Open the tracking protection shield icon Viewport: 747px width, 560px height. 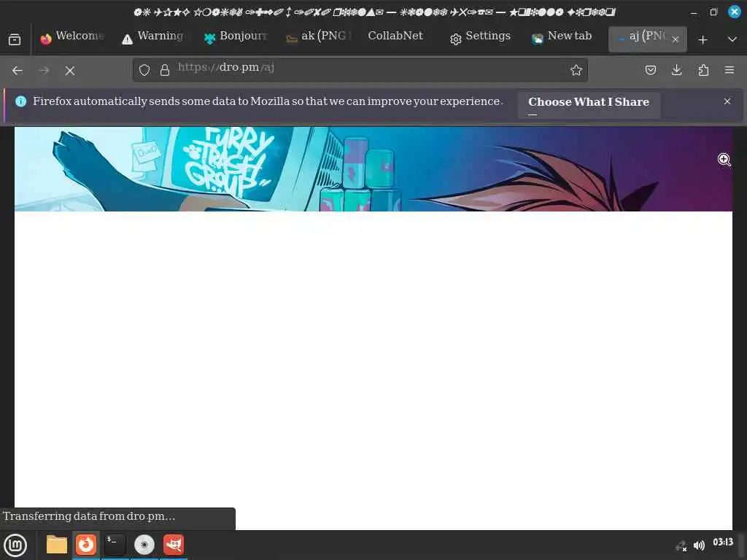point(144,71)
